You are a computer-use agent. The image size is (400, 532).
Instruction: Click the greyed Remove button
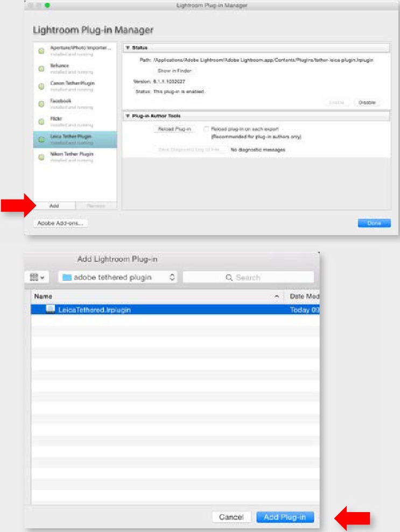[96, 206]
